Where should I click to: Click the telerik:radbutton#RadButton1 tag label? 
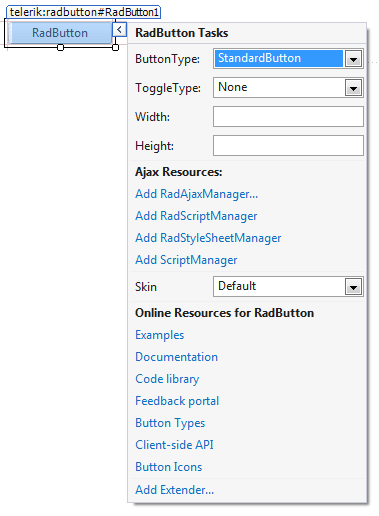pos(83,12)
